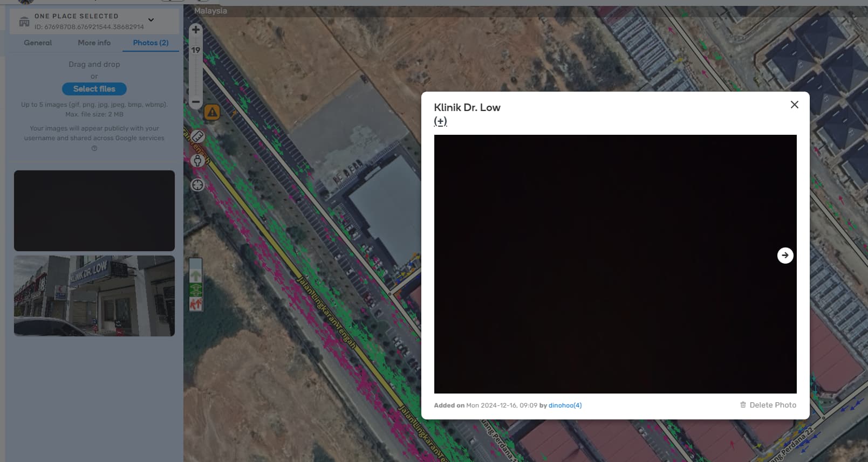Open dinohoo(4) user profile link
Viewport: 868px width, 462px height.
(565, 405)
